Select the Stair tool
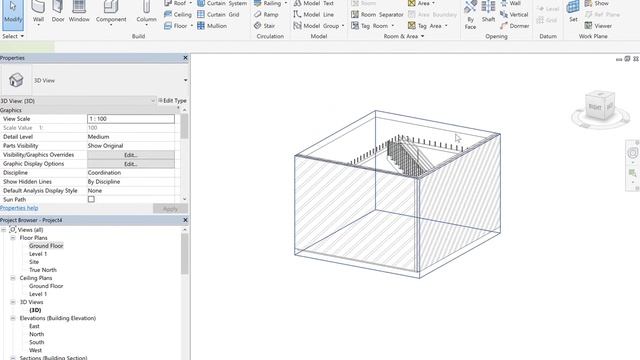Screen dimensions: 640x360 (x=264, y=26)
